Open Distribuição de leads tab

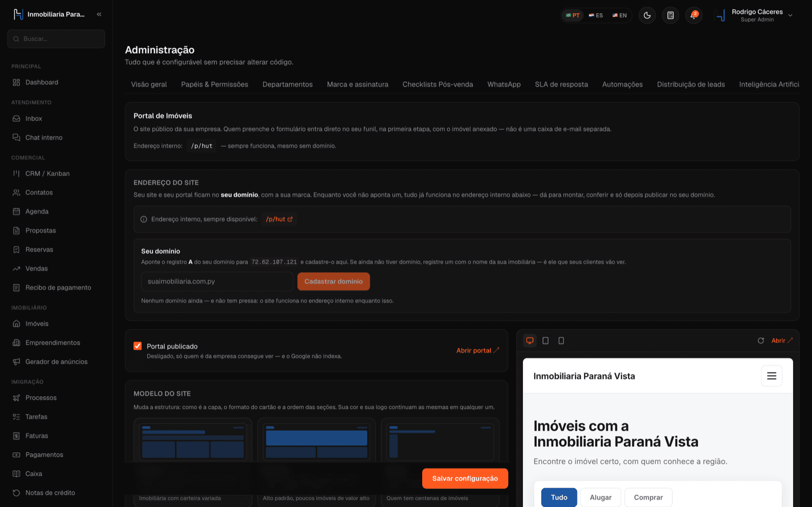coord(691,84)
